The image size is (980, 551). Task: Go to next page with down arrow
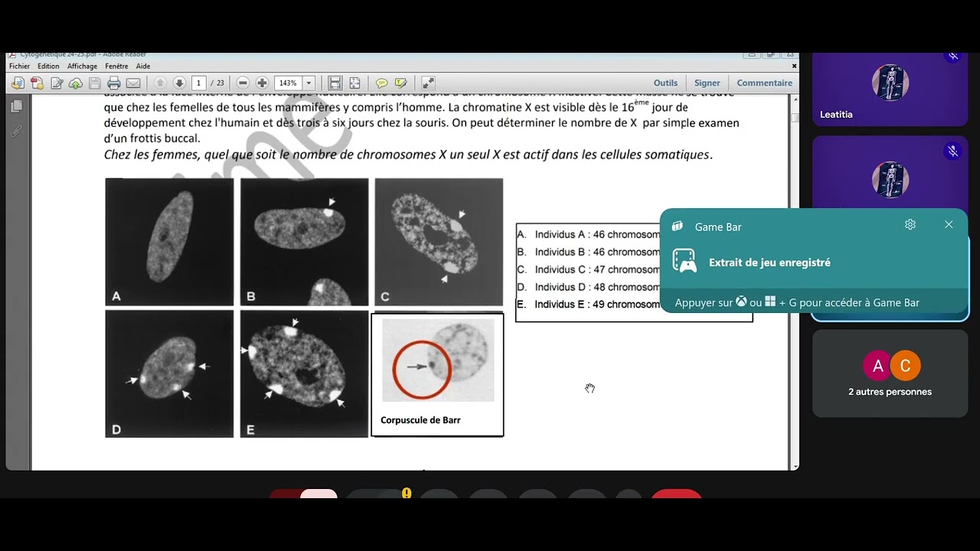click(179, 83)
